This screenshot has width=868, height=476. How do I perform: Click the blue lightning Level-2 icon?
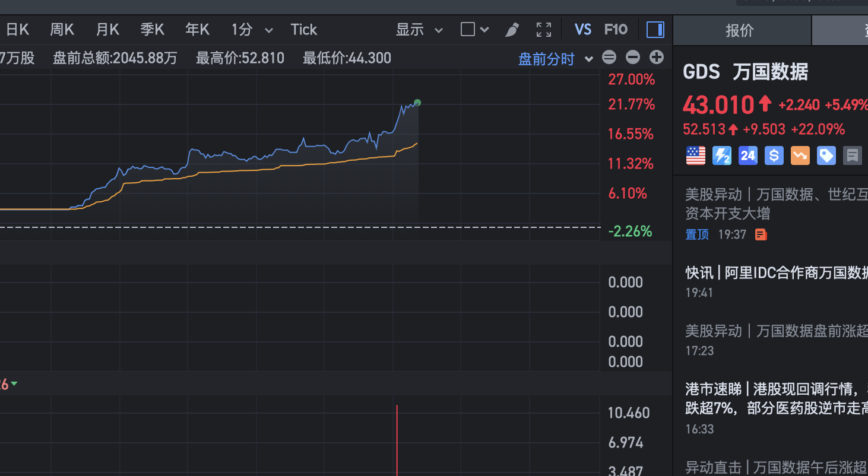click(x=722, y=156)
